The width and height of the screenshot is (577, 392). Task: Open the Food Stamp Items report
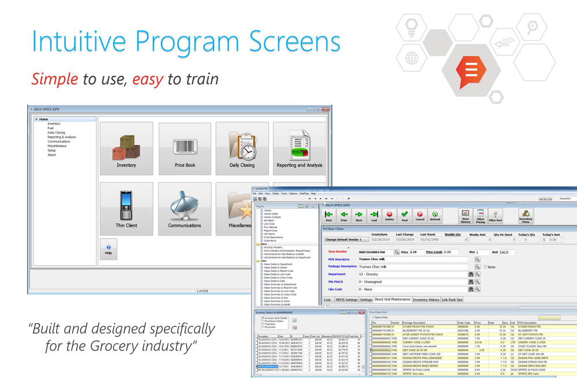click(x=273, y=238)
